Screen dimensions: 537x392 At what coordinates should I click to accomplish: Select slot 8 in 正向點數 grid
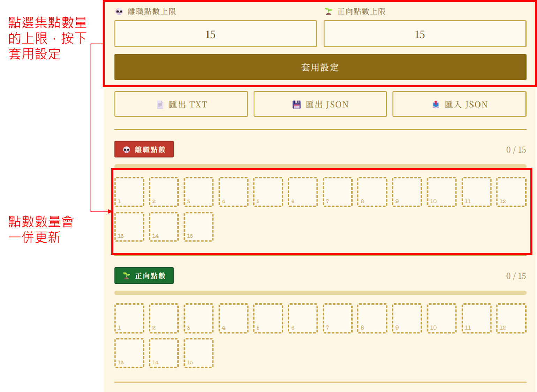pos(372,318)
